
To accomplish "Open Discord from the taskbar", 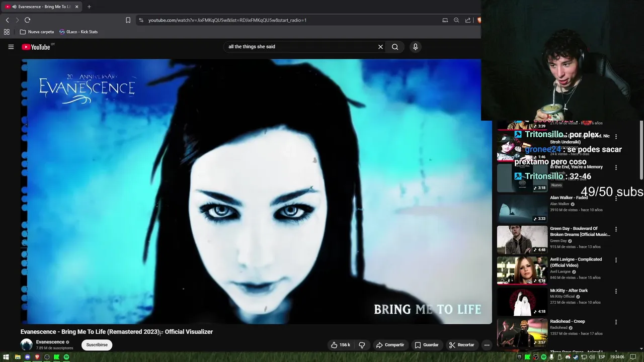I will pyautogui.click(x=27, y=357).
